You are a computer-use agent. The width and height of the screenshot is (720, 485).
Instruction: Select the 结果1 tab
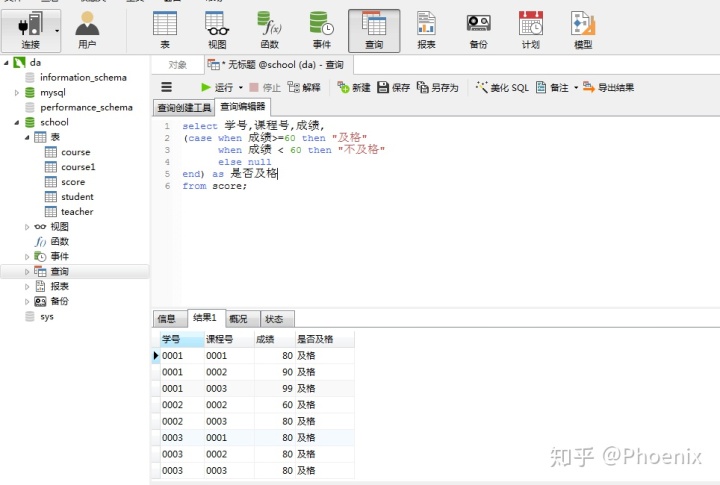tap(205, 318)
